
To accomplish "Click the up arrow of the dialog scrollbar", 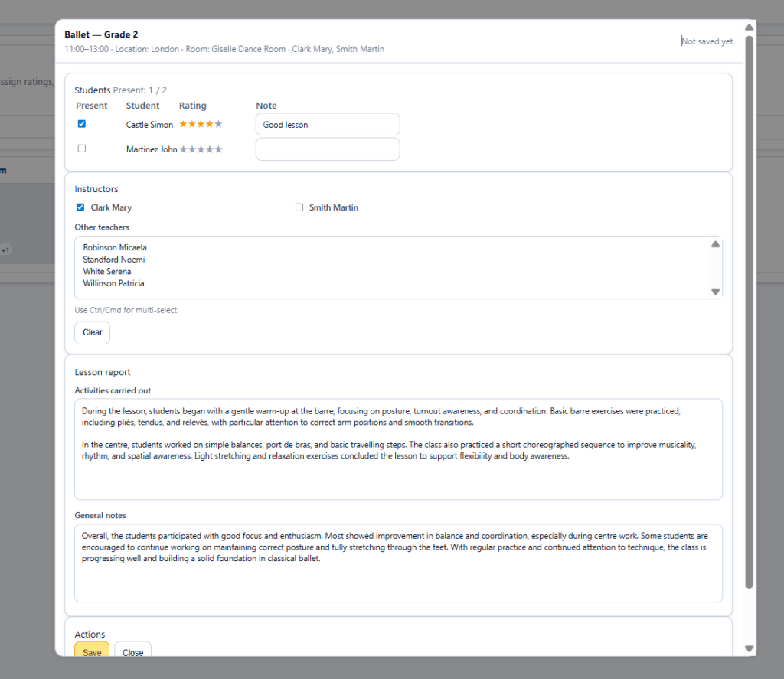I will tap(749, 27).
